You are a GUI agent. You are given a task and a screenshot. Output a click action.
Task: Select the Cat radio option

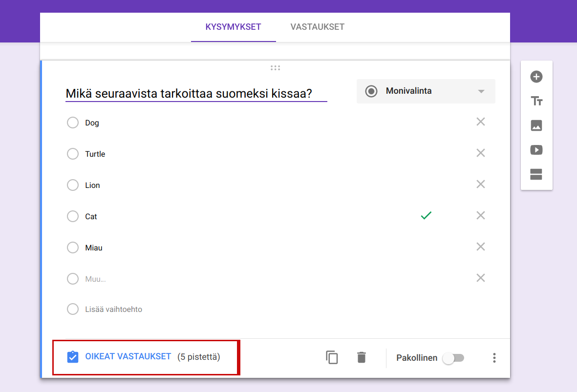coord(73,216)
